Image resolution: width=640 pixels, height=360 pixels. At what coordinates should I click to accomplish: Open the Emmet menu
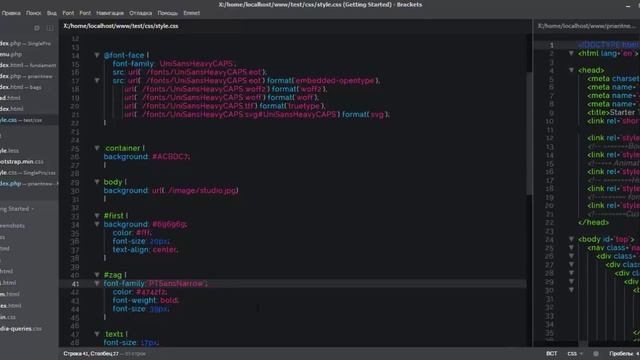click(x=191, y=13)
